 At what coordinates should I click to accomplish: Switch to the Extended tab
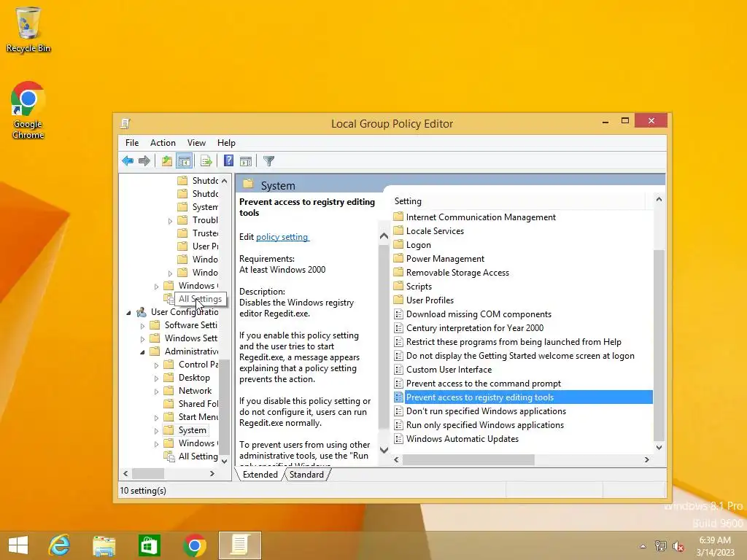pos(260,474)
